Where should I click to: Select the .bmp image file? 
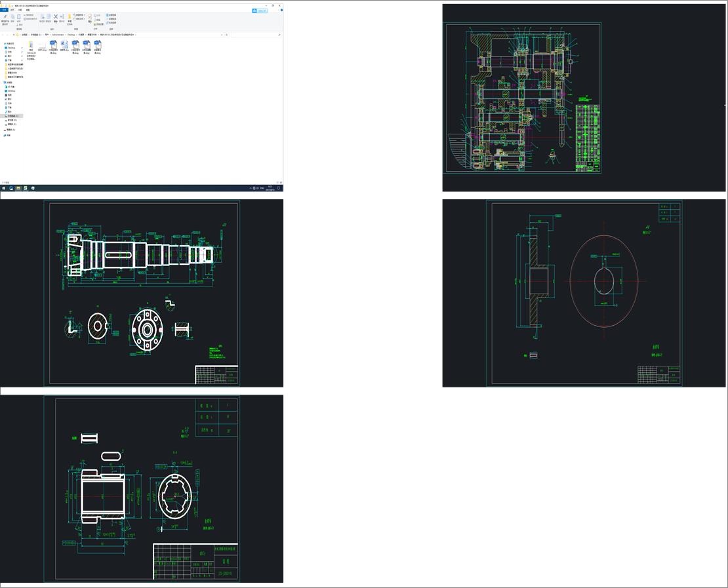point(42,46)
